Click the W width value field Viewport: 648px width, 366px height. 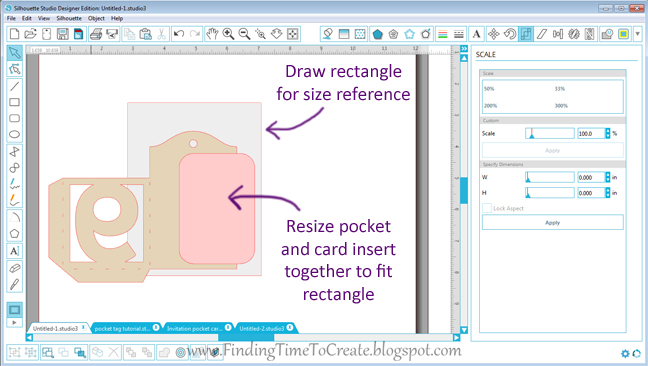click(591, 177)
